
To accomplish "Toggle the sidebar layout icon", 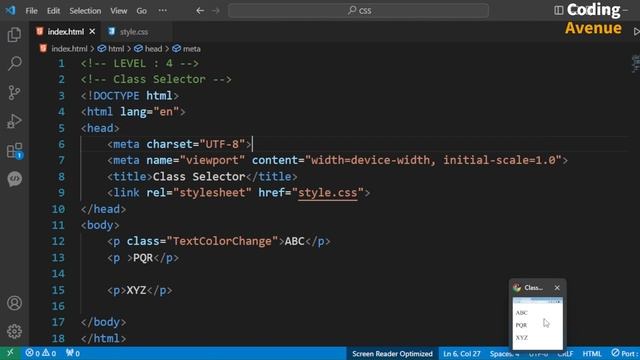I will [558, 10].
